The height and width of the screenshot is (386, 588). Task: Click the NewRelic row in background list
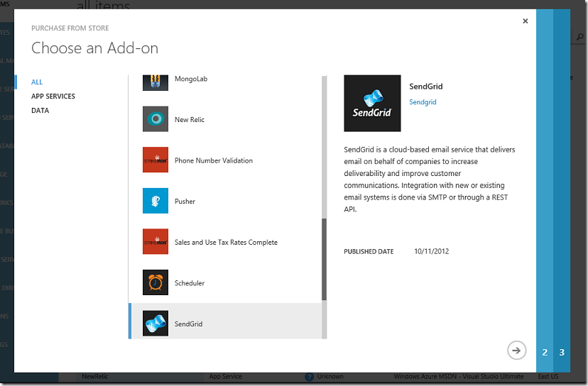coord(95,376)
